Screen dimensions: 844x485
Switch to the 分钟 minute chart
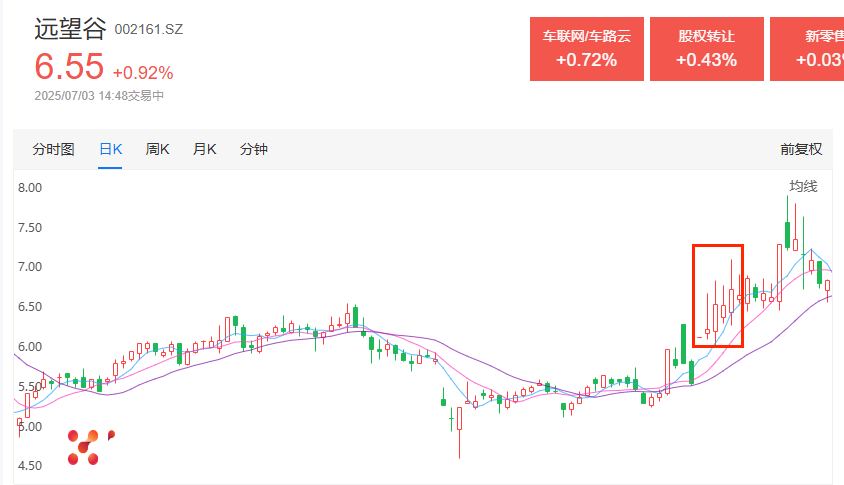(254, 150)
